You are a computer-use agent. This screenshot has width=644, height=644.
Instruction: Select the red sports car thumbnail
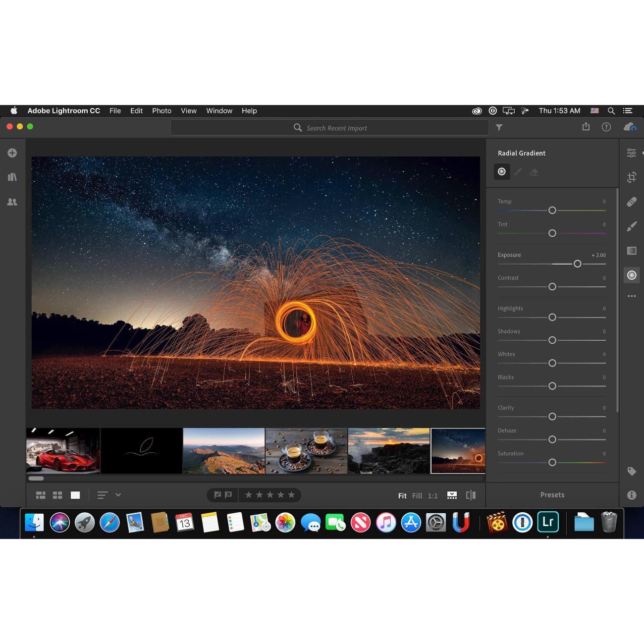click(x=63, y=451)
